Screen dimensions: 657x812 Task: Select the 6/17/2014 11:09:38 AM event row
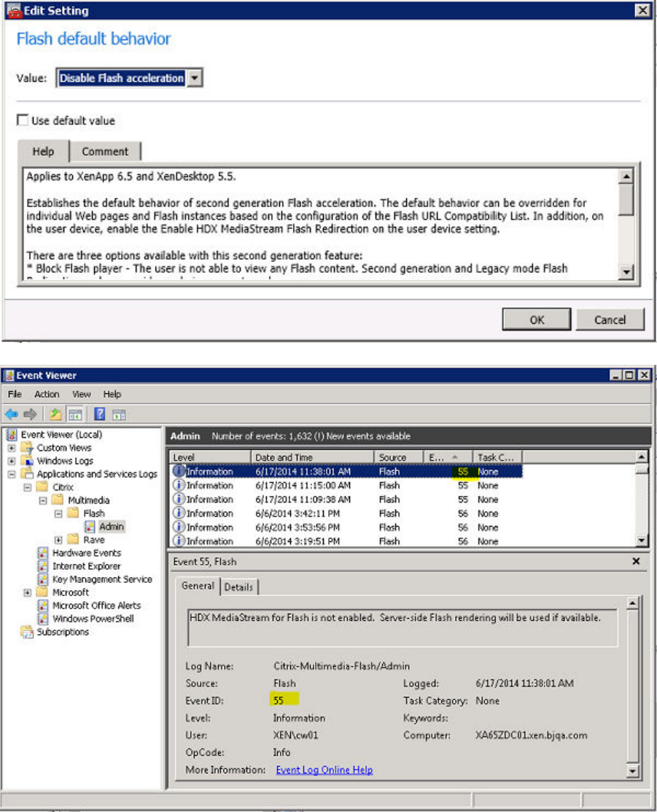pos(346,499)
